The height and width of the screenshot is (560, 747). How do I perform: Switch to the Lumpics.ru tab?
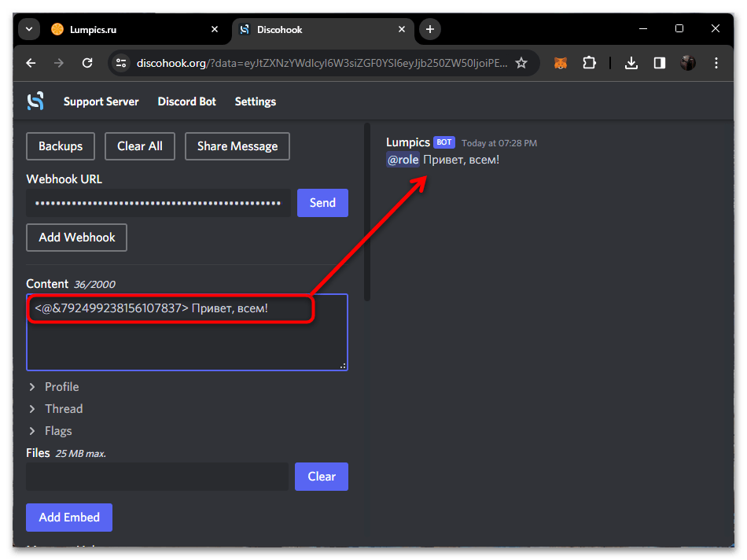[126, 29]
